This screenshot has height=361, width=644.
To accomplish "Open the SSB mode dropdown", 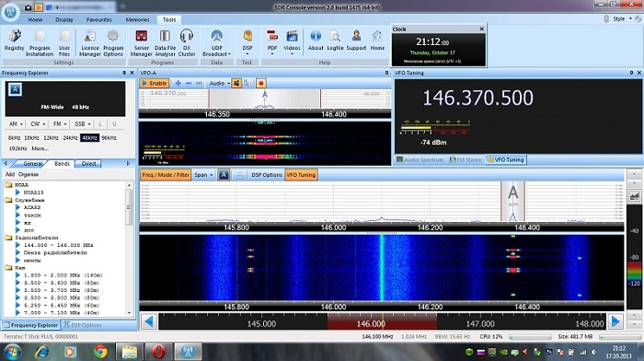I will point(82,123).
